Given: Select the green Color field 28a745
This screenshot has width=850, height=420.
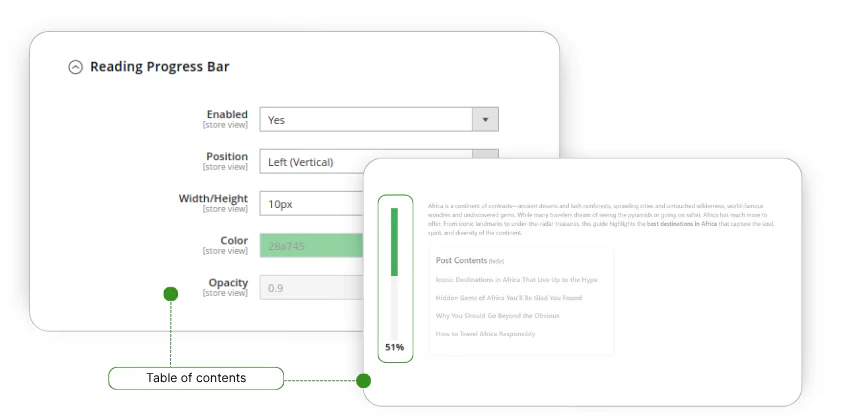Looking at the screenshot, I should (311, 246).
